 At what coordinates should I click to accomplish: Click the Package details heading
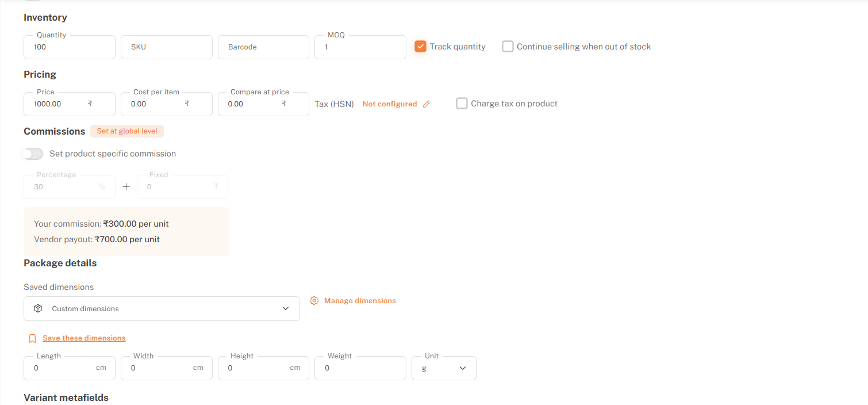click(x=60, y=263)
